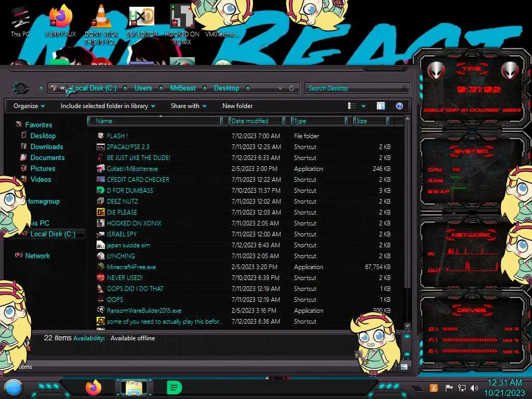Navigate to Desktop in the address path
This screenshot has height=399, width=532.
[227, 88]
